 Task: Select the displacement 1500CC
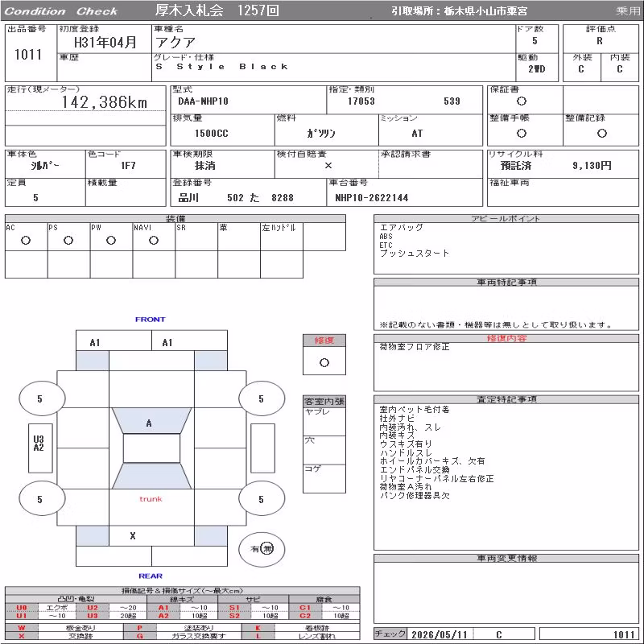pos(211,133)
